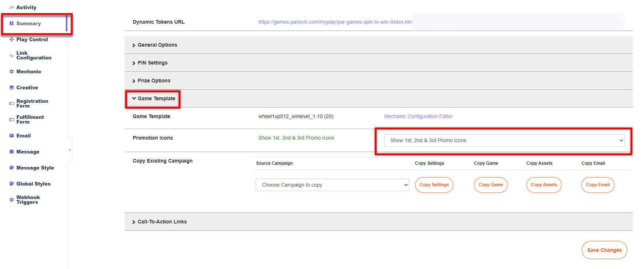
Task: Click the Global Styles palette icon
Action: pyautogui.click(x=12, y=184)
